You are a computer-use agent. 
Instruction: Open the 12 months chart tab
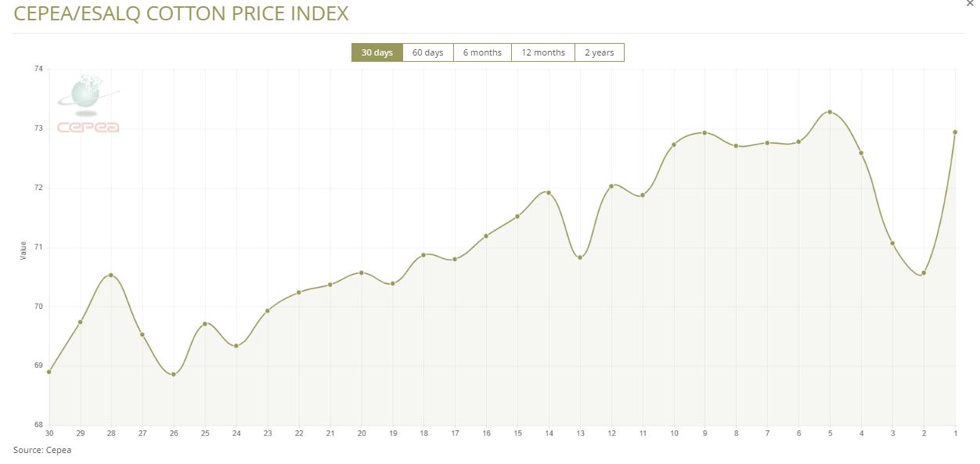pyautogui.click(x=543, y=52)
